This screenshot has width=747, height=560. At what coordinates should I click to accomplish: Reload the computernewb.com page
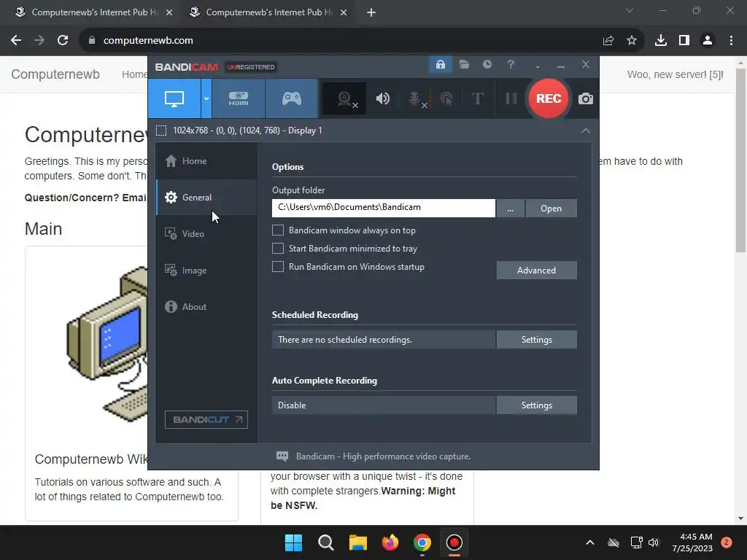[x=63, y=41]
